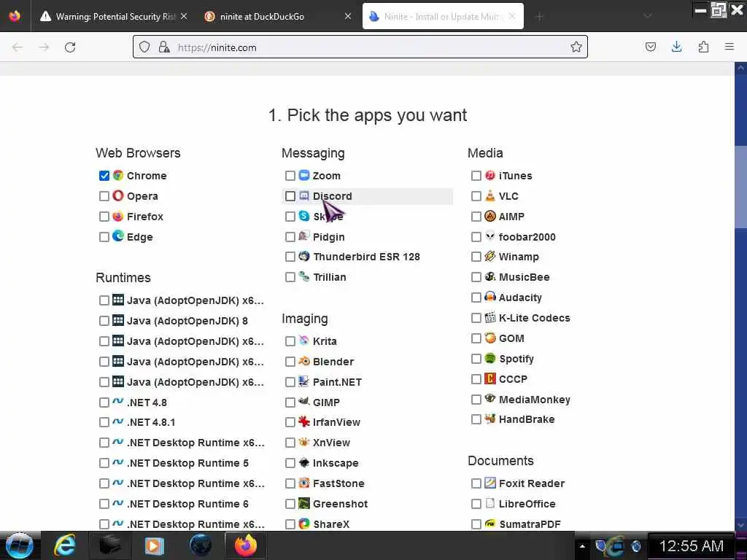This screenshot has width=747, height=560.
Task: Click the Foxit Reader icon
Action: pos(490,483)
